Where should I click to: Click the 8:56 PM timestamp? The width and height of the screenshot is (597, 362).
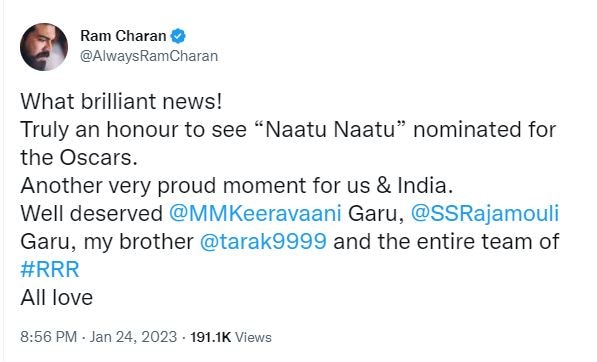48,337
